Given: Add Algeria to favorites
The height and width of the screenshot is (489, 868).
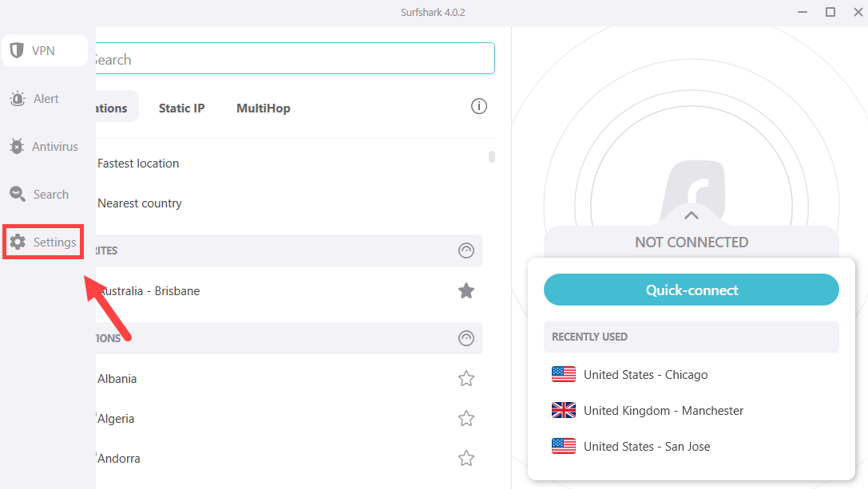Looking at the screenshot, I should coord(466,418).
